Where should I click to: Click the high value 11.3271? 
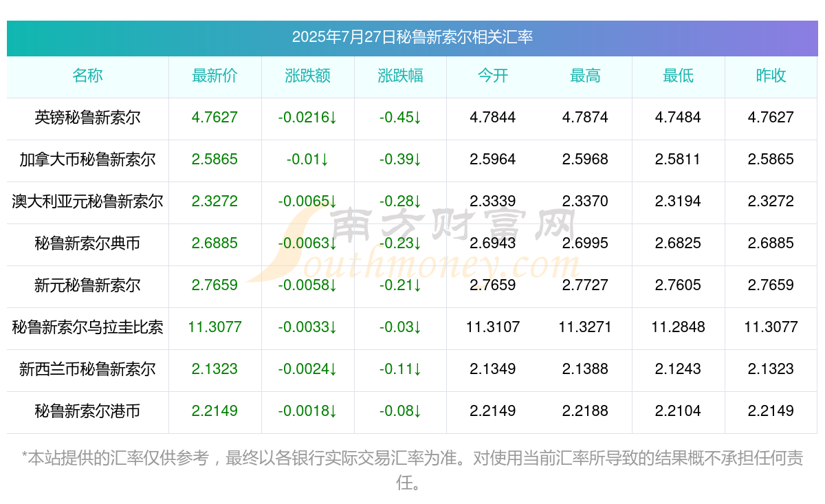585,327
